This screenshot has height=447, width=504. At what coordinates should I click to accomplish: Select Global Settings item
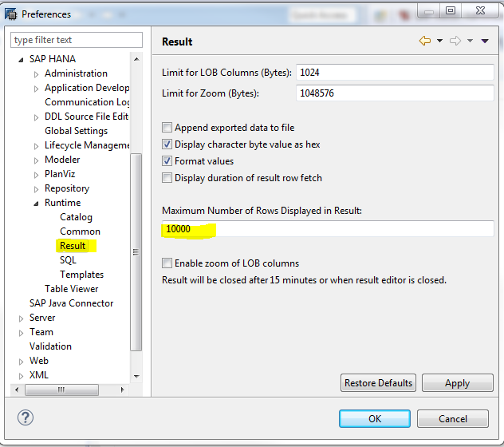tap(77, 131)
